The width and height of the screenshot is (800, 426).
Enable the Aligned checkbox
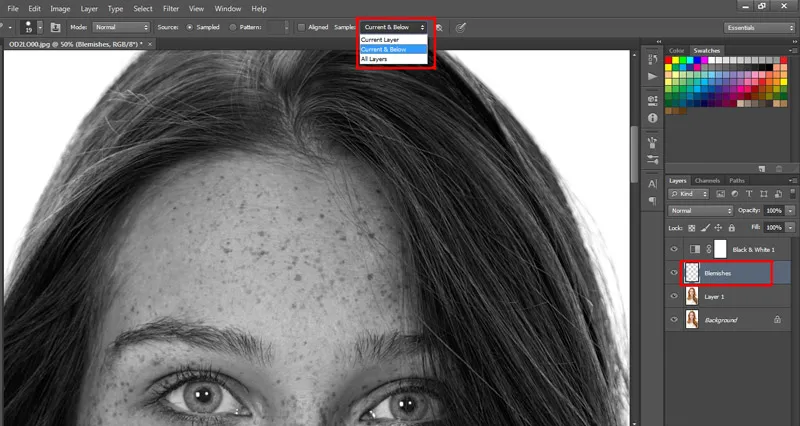coord(302,28)
